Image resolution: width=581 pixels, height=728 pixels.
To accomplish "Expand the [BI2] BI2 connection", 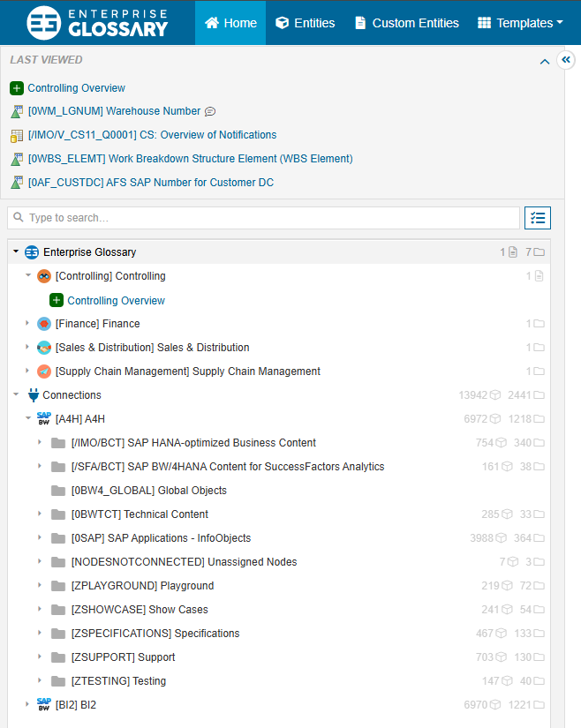I will [27, 704].
